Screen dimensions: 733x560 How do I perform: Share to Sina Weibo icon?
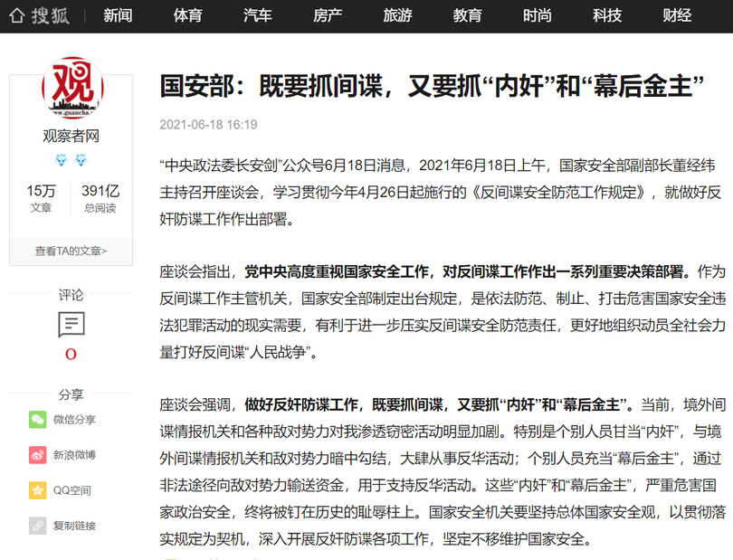click(x=37, y=454)
